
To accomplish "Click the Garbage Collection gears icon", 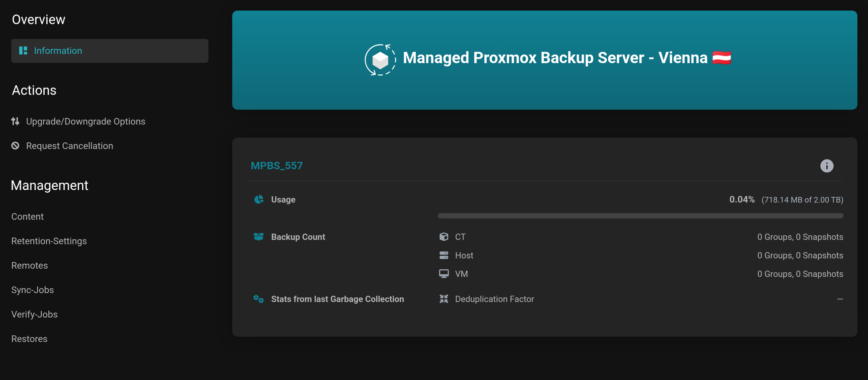I will click(258, 299).
